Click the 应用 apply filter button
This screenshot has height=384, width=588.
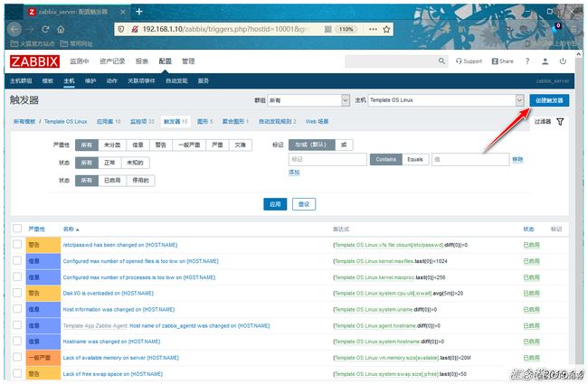coord(275,204)
